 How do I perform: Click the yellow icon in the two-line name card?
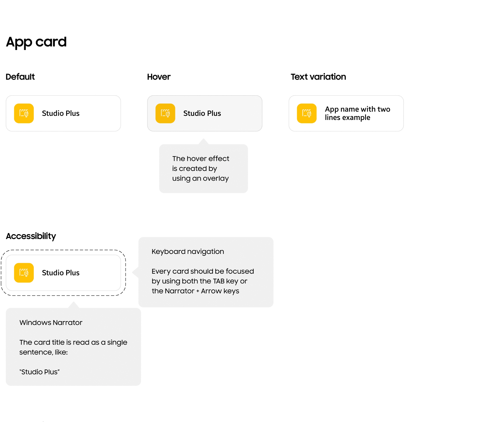coord(307,113)
